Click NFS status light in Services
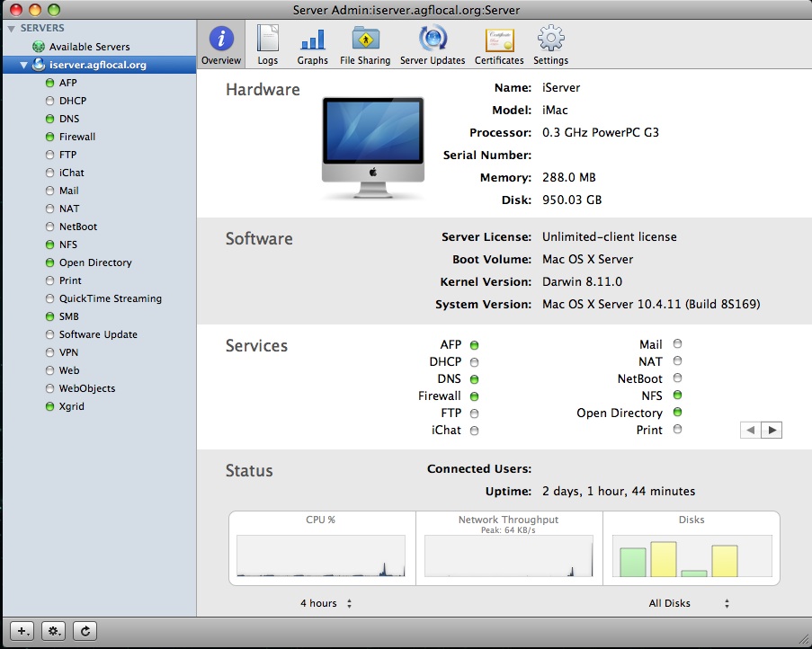The height and width of the screenshot is (649, 812). coord(677,395)
